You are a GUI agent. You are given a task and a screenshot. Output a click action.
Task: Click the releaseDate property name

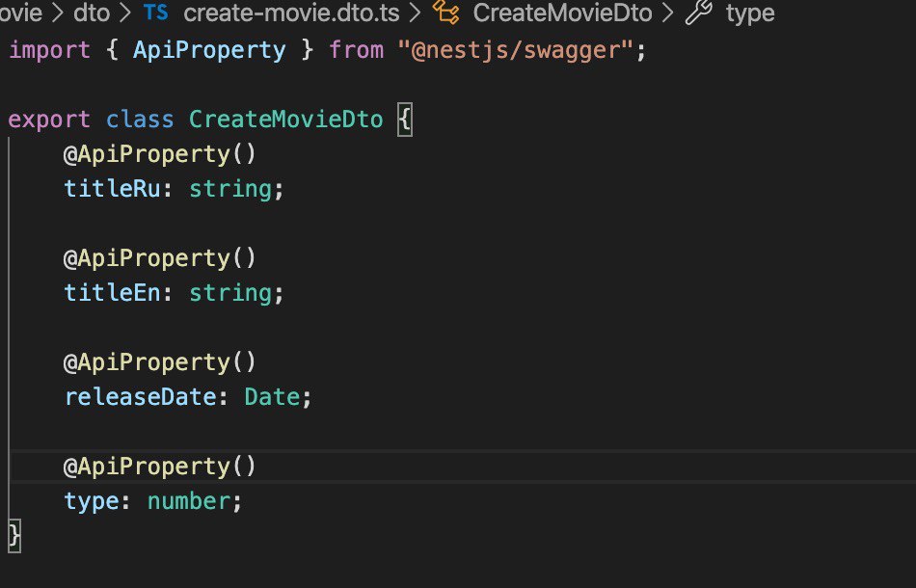141,397
